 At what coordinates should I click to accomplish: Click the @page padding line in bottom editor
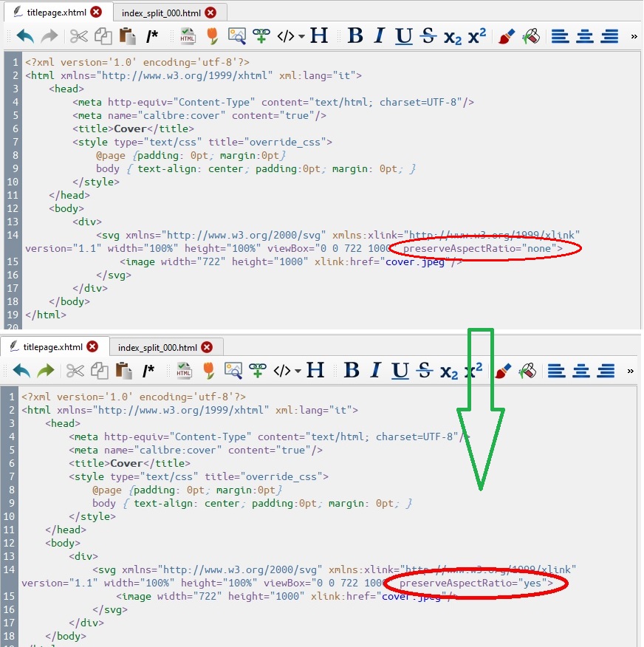point(188,490)
